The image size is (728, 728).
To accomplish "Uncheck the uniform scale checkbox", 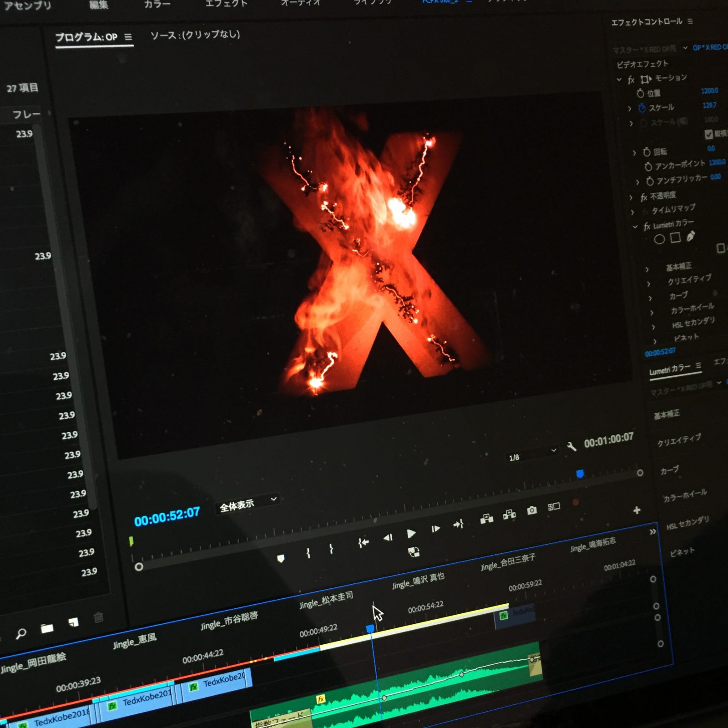I will pyautogui.click(x=708, y=134).
